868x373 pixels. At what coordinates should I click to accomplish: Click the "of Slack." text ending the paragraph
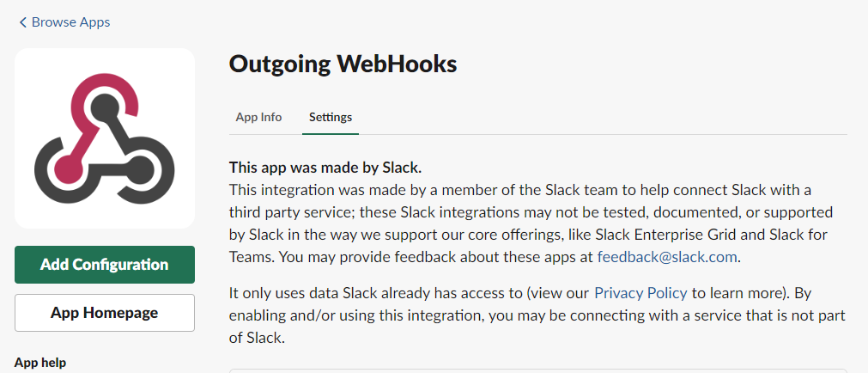point(256,338)
